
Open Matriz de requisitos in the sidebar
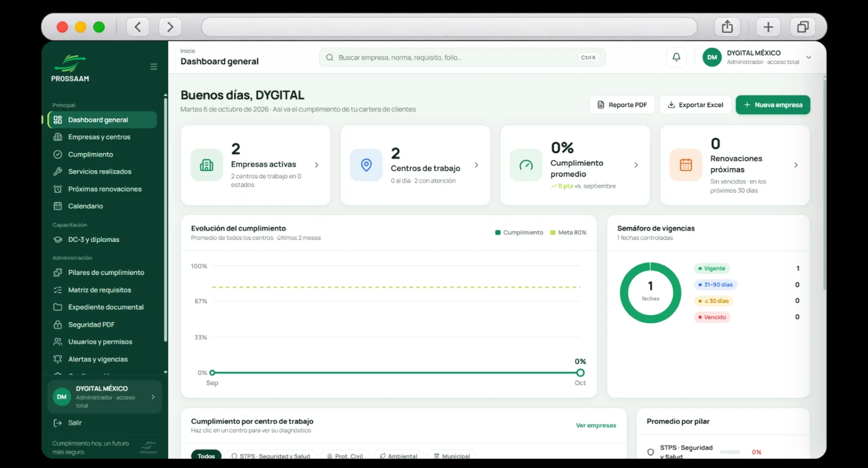[x=102, y=290]
